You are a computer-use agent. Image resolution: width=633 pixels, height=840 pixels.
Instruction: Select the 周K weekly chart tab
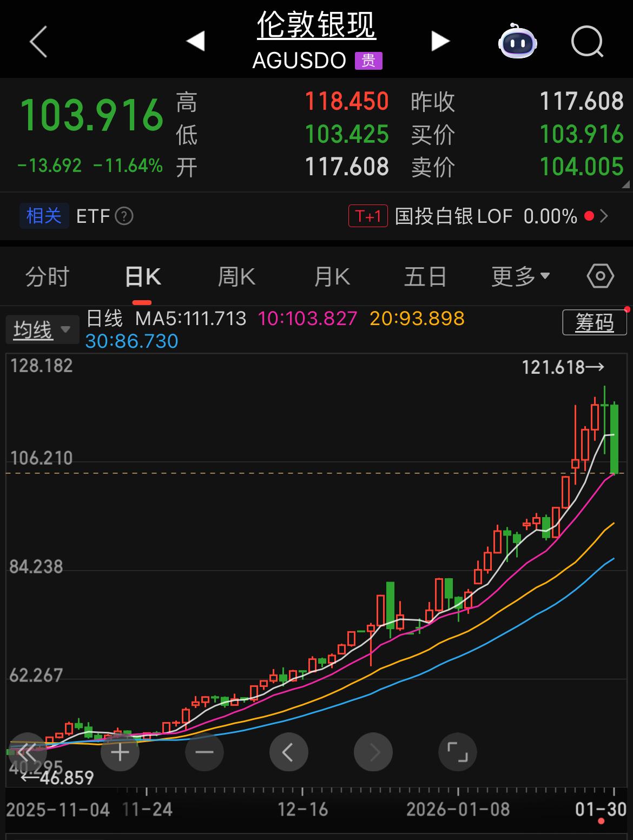coord(236,276)
